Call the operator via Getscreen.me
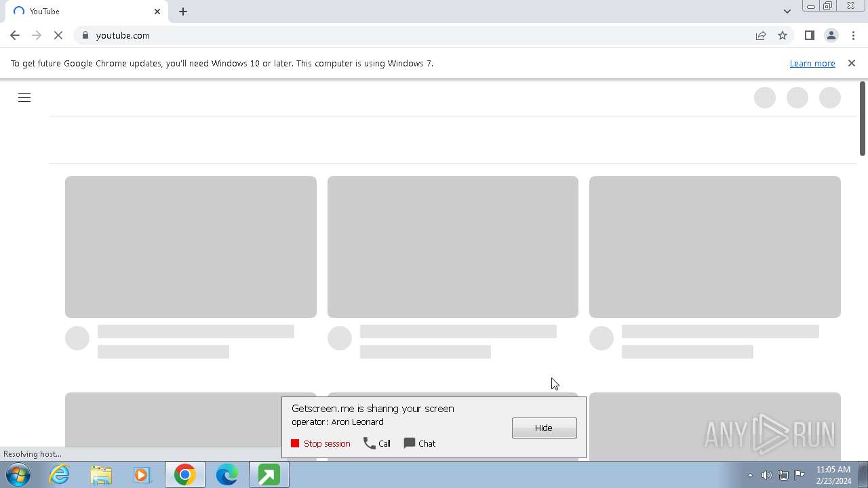This screenshot has width=868, height=488. (x=377, y=443)
